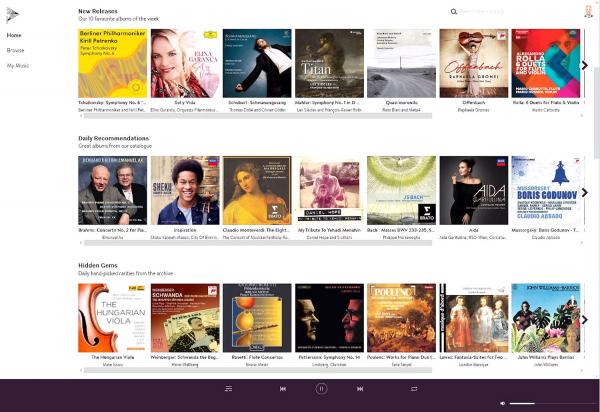Open Pettersson Symphony album cover
600x412 pixels.
[329, 318]
